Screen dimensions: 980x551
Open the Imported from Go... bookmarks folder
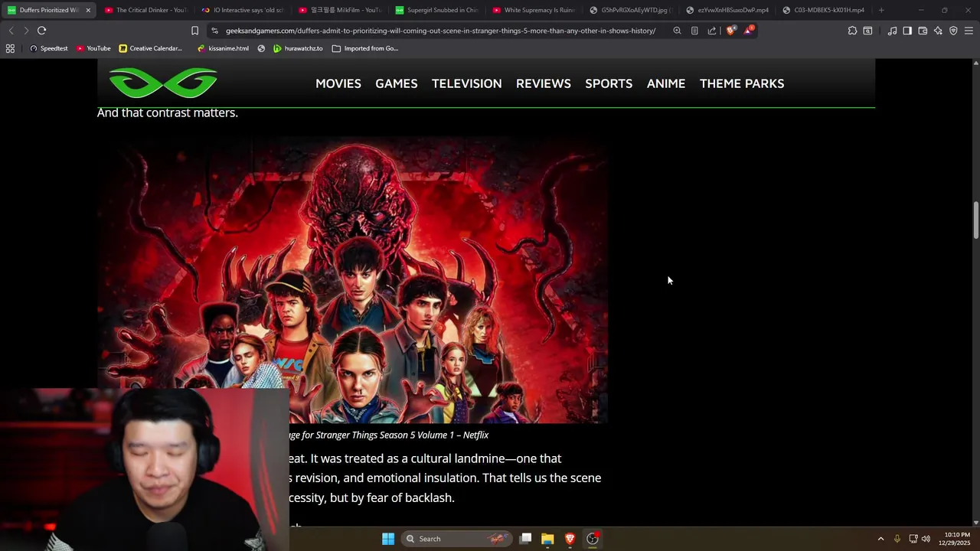tap(365, 48)
